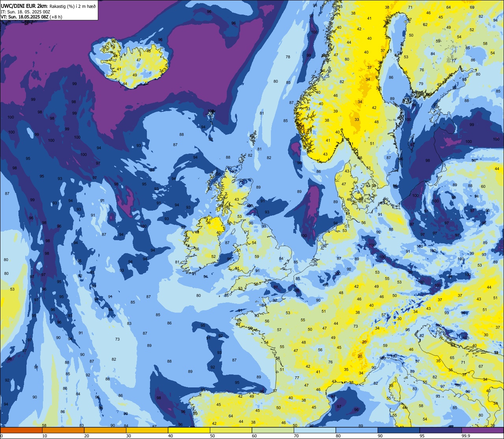Click the humidity value "79" near the Gulf of Finland
The width and height of the screenshot is (504, 439).
[421, 84]
